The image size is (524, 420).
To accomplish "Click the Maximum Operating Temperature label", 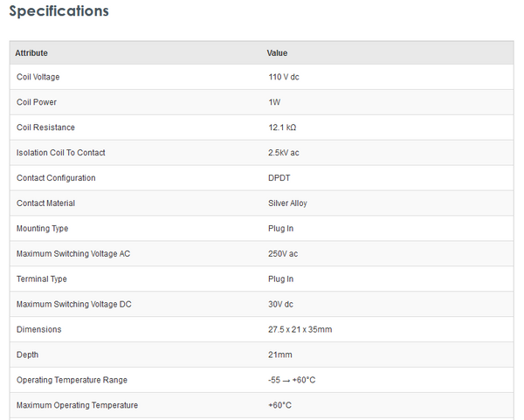I will click(77, 405).
